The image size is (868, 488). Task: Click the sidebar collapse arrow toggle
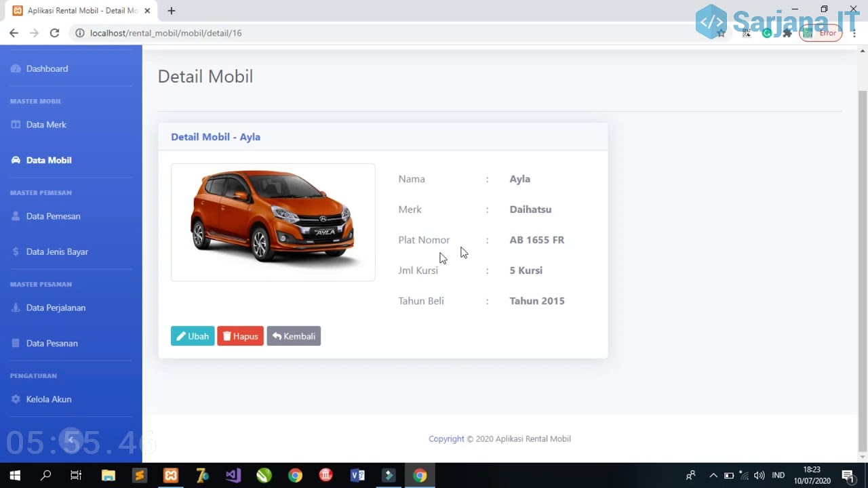71,441
